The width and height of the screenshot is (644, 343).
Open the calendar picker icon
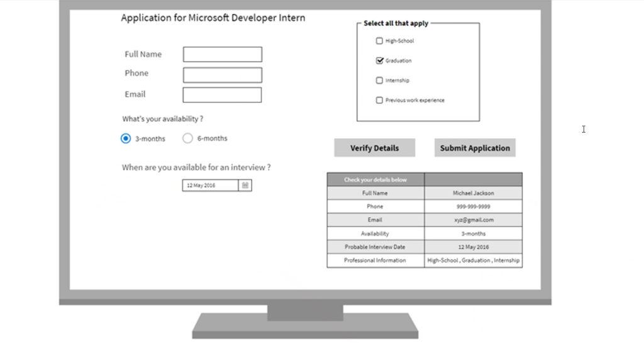245,185
